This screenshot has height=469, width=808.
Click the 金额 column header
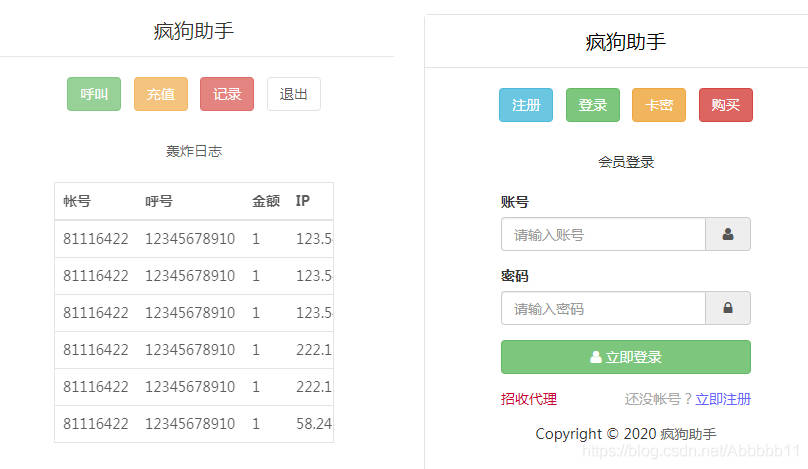(x=266, y=201)
